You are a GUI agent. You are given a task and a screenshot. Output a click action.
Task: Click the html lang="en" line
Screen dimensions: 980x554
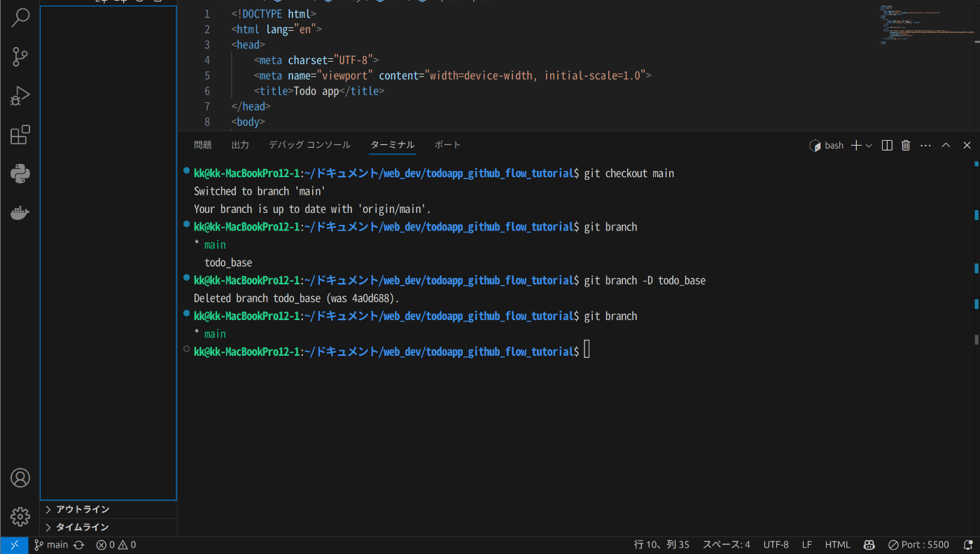click(x=276, y=29)
